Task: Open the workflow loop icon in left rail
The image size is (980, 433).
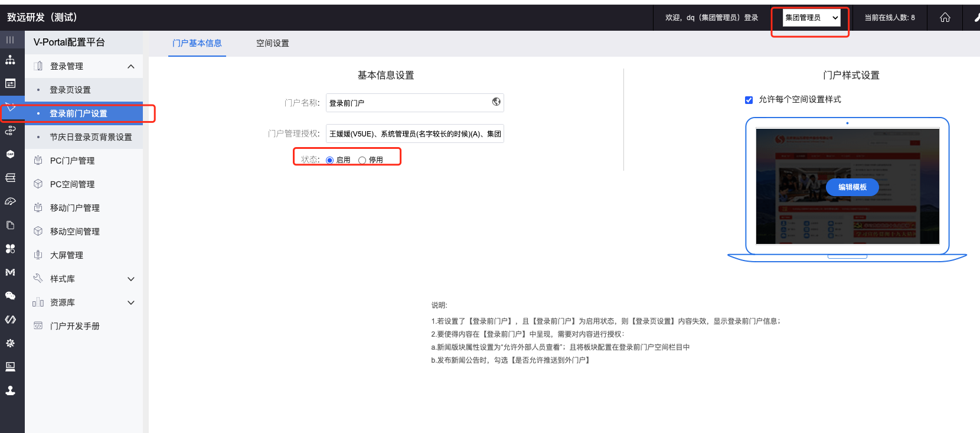Action: pyautogui.click(x=10, y=131)
